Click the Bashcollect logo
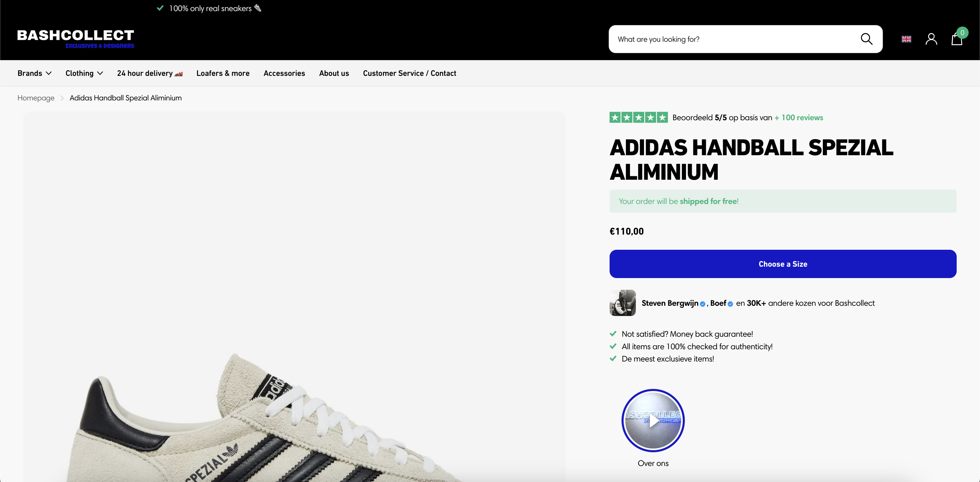The image size is (980, 482). pos(76,39)
